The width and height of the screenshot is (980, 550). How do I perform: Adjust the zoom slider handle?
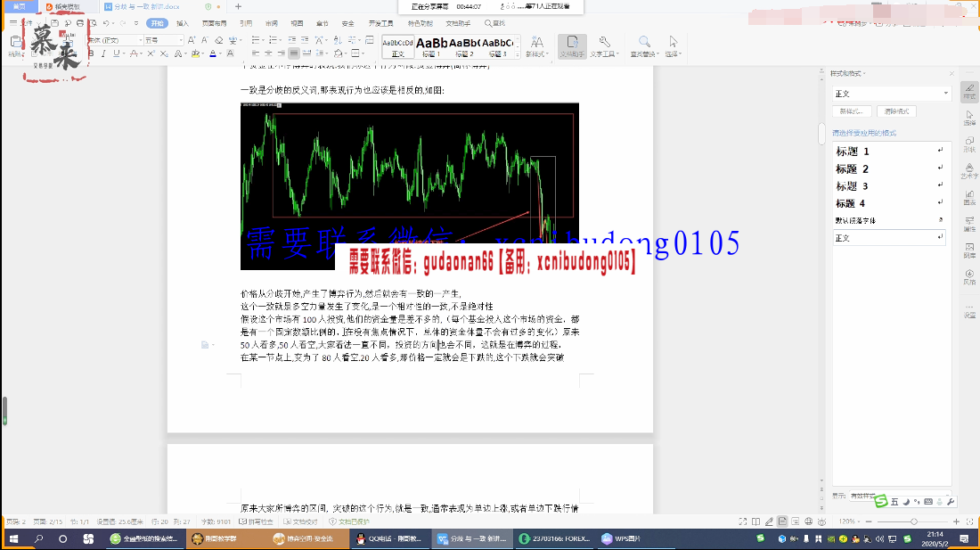[x=914, y=521]
